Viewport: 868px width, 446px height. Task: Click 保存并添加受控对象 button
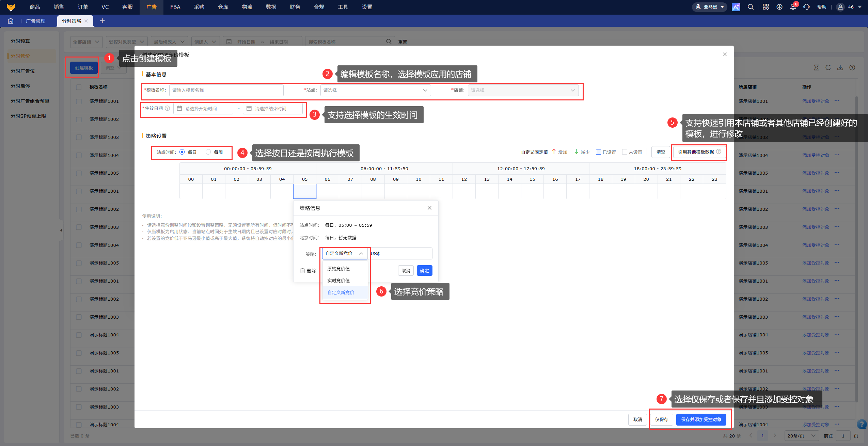701,419
